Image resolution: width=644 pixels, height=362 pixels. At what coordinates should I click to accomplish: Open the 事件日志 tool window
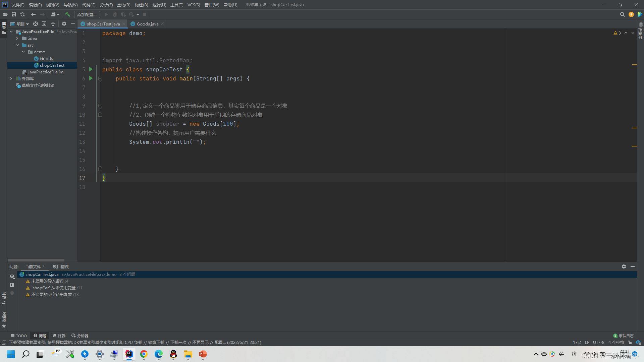tap(624, 336)
